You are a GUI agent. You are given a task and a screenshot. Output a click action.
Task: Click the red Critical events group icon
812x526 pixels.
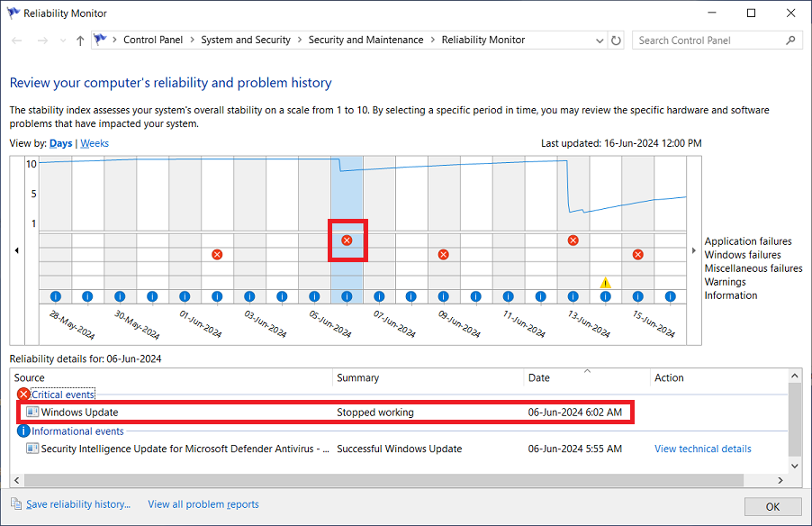(x=23, y=394)
